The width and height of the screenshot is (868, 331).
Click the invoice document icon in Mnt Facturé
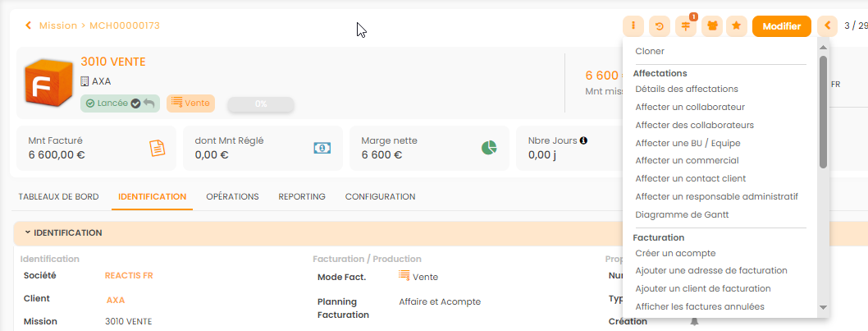coord(157,148)
